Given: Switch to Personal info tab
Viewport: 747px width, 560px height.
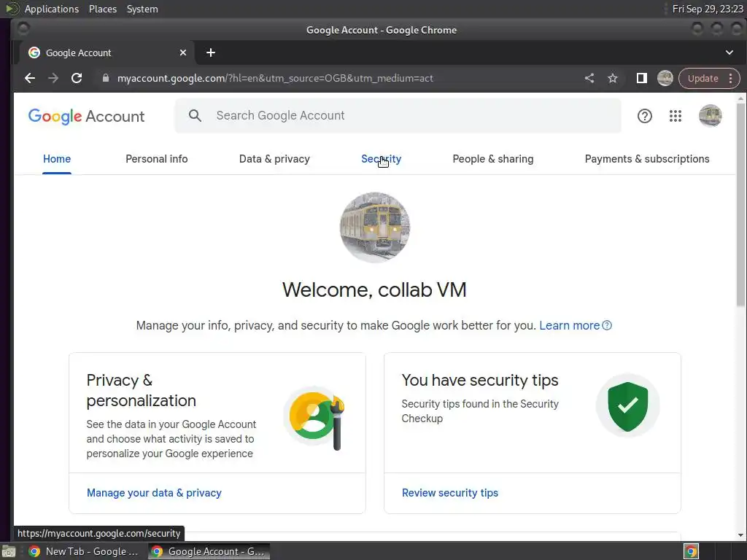Looking at the screenshot, I should (x=156, y=159).
